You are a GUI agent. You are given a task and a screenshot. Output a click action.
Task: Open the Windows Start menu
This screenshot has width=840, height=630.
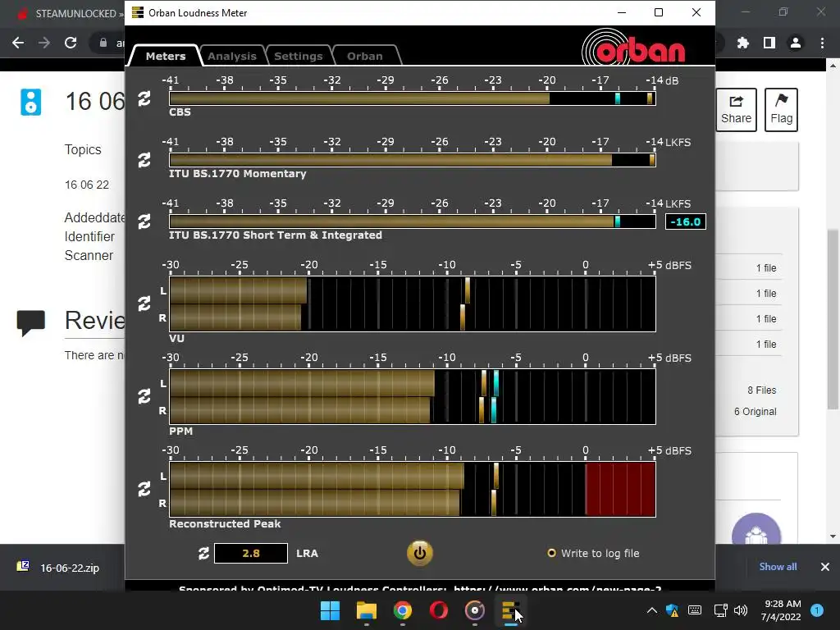point(330,610)
